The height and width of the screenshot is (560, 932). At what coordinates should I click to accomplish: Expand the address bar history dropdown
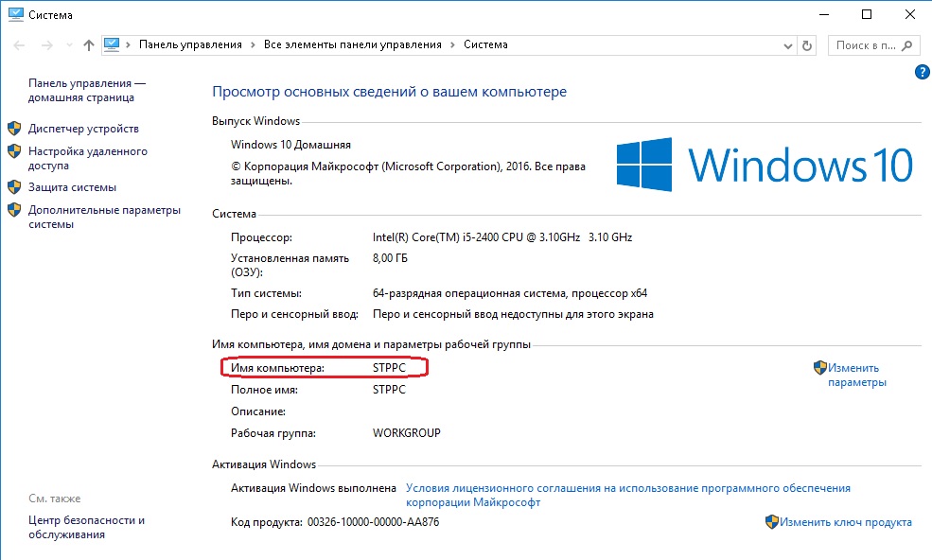click(787, 45)
